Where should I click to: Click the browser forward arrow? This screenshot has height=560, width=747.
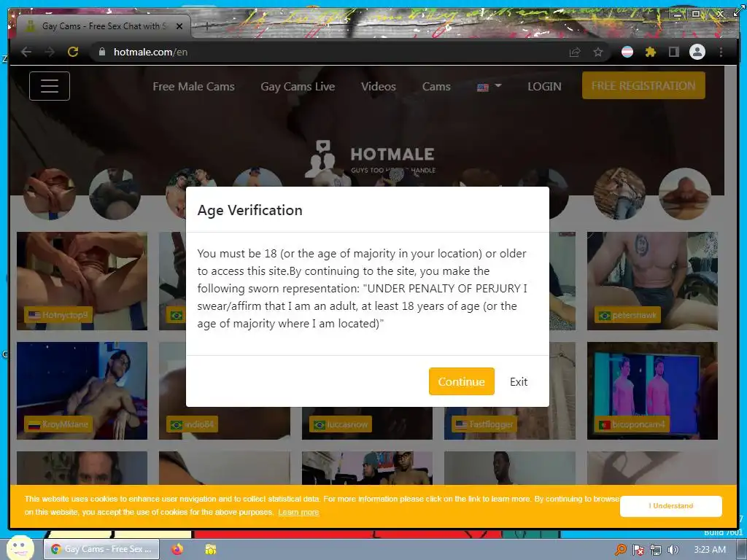pos(50,52)
